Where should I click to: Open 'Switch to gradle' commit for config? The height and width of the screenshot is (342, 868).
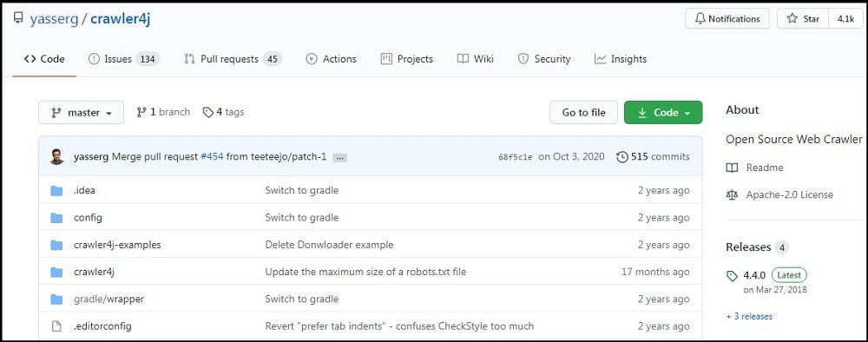(x=302, y=218)
